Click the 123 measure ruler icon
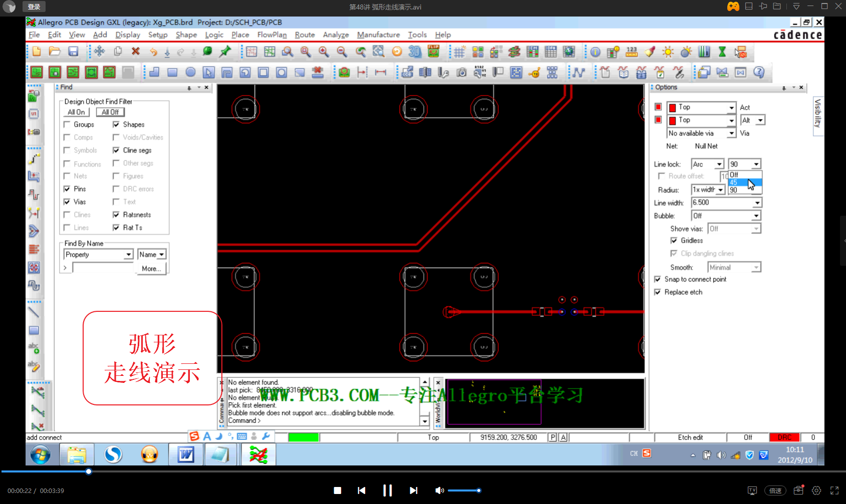Image resolution: width=846 pixels, height=504 pixels. coord(632,52)
